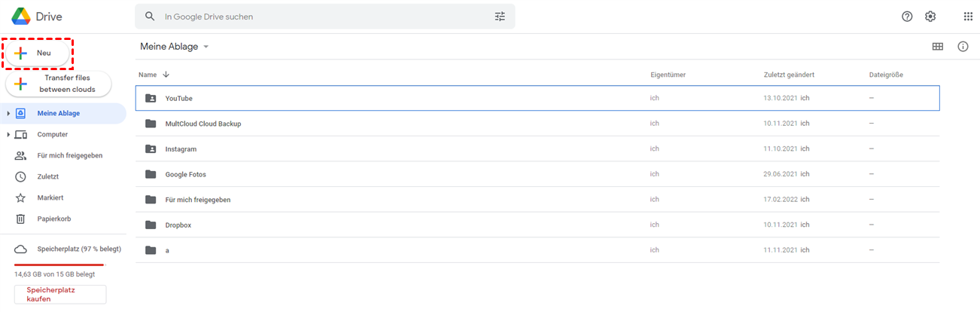
Task: Open the Settings gear icon
Action: [930, 17]
